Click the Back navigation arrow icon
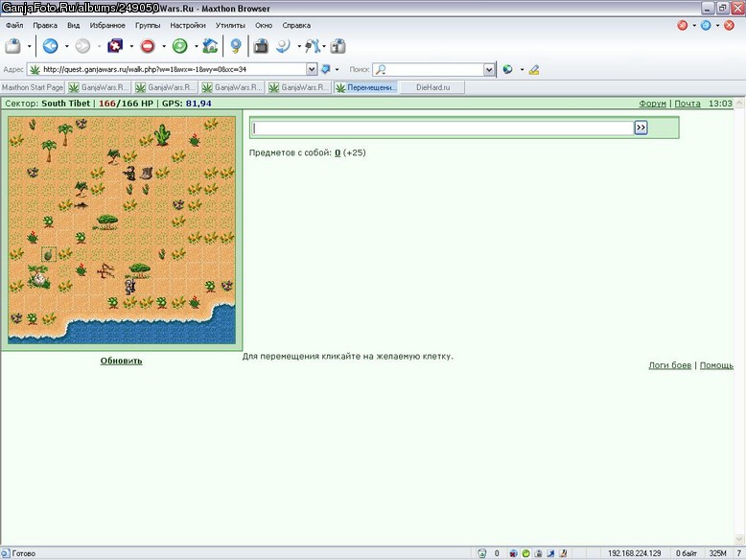 pyautogui.click(x=51, y=46)
